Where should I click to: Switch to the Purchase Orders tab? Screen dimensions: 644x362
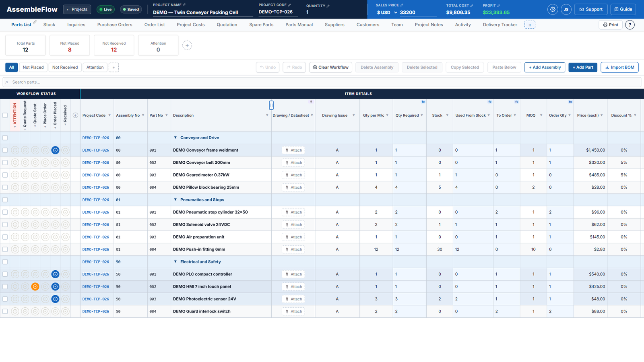(x=115, y=25)
